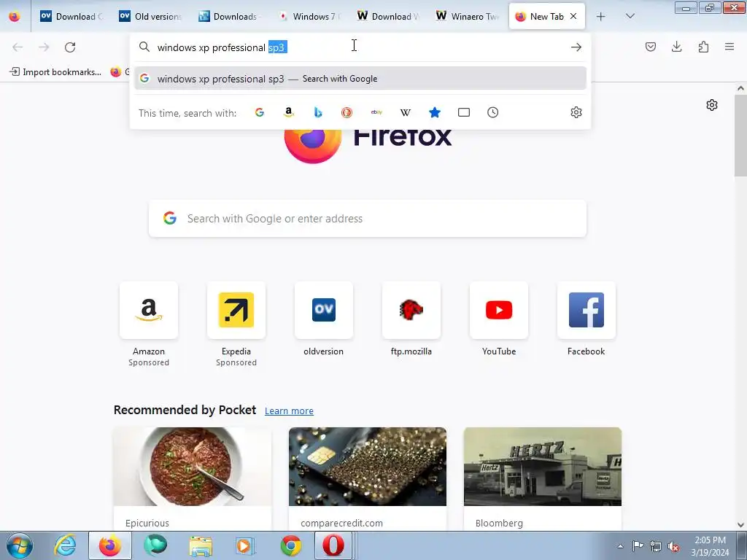This screenshot has height=560, width=747.
Task: Open the Epicurious Pocket story
Action: click(193, 478)
